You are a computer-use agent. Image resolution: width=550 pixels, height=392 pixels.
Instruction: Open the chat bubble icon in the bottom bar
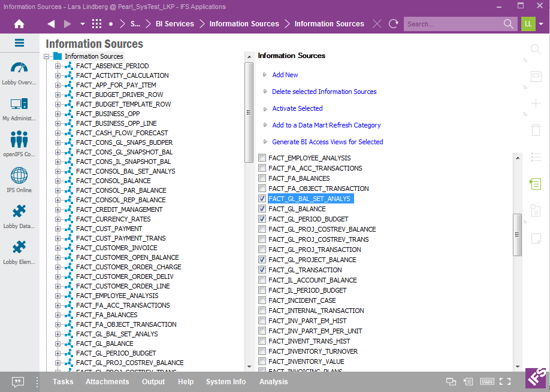(18, 381)
